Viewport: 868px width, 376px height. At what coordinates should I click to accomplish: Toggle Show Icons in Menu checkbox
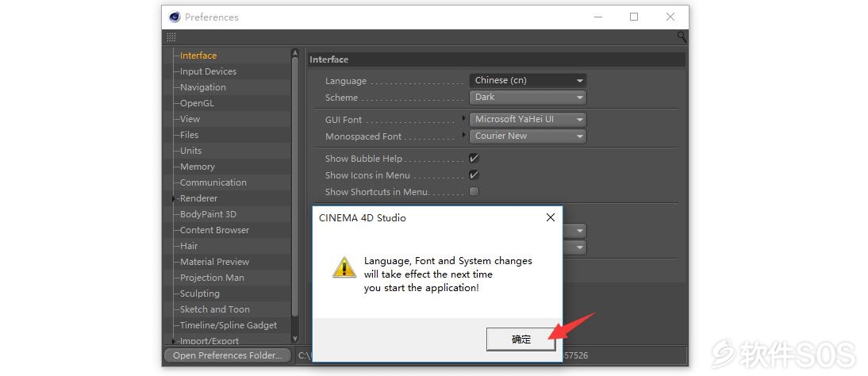[x=474, y=175]
